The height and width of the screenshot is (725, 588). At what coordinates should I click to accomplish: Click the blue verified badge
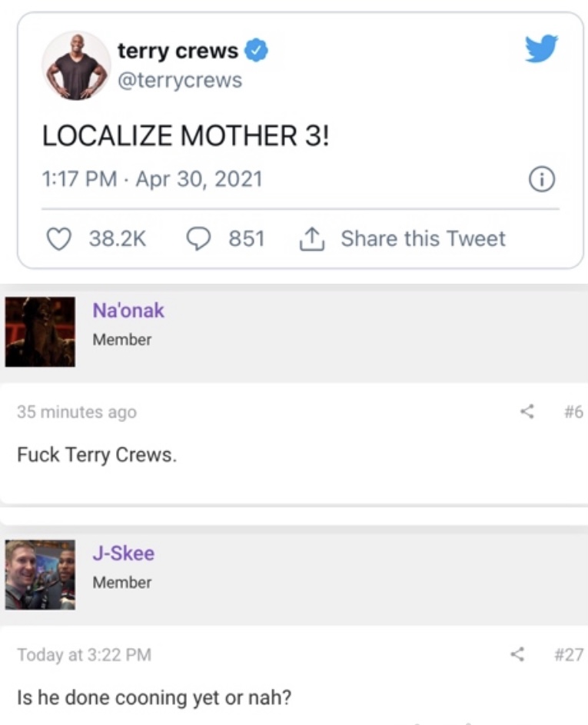tap(256, 51)
